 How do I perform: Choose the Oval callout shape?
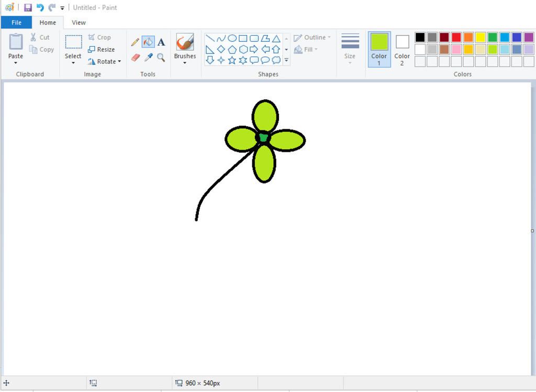265,61
